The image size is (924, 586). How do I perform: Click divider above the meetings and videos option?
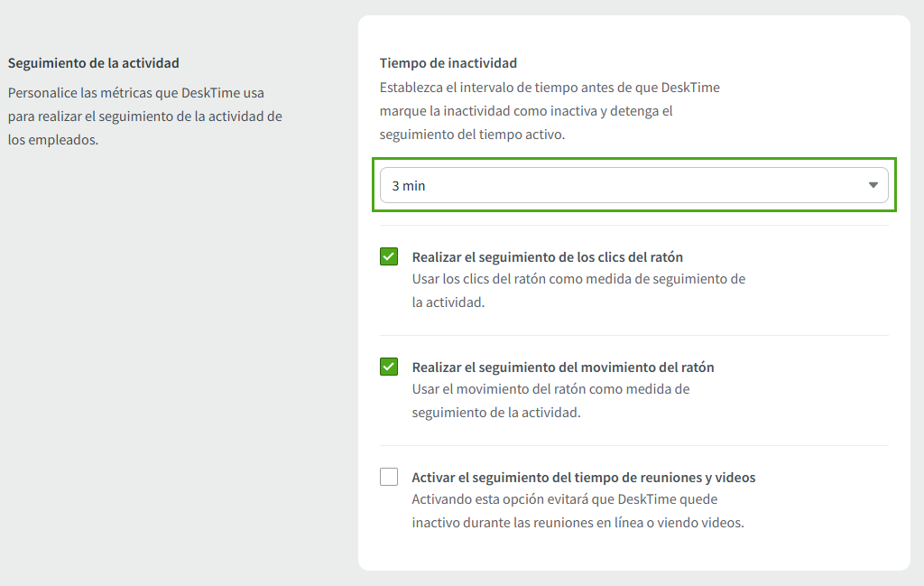coord(633,445)
